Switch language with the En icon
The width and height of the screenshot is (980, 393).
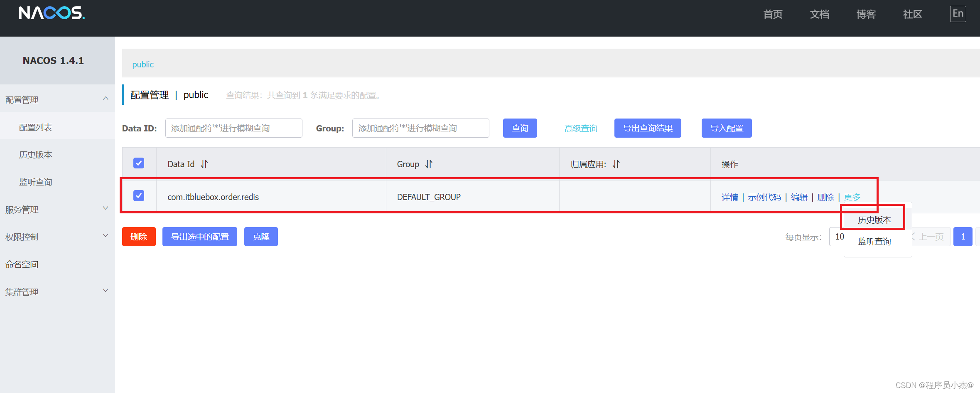[x=958, y=14]
